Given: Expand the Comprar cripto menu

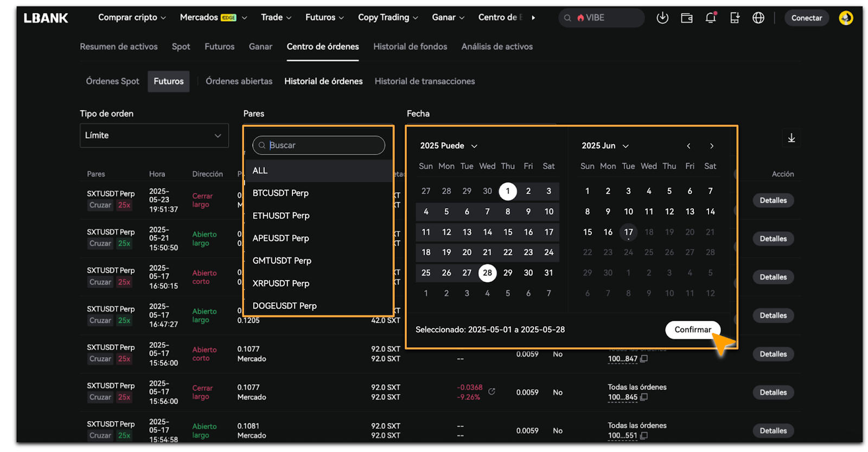Looking at the screenshot, I should coord(132,18).
